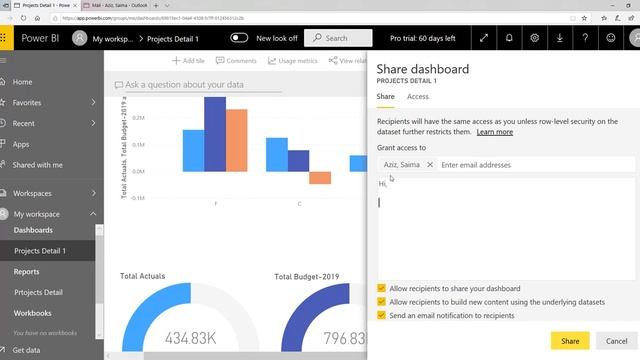Click Reports heading in sidebar
The height and width of the screenshot is (360, 640).
[27, 271]
